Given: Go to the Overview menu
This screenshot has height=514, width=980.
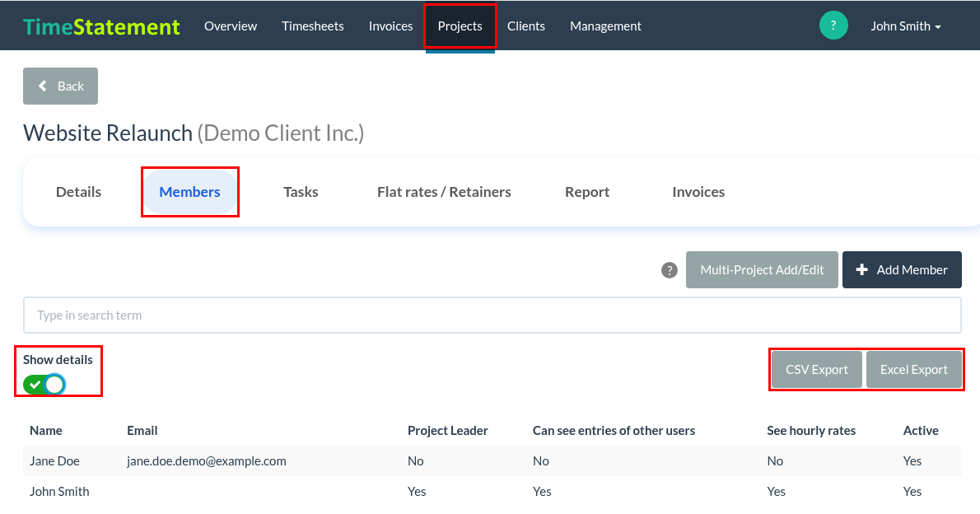Looking at the screenshot, I should tap(231, 26).
